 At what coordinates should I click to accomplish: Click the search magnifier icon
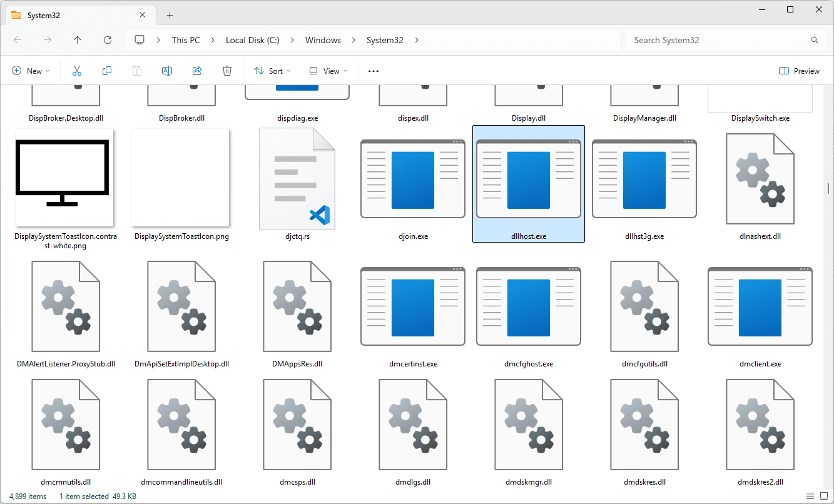[815, 40]
